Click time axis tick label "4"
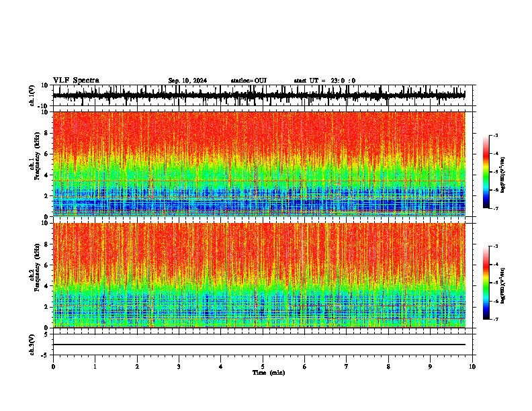The image size is (532, 411). (221, 367)
